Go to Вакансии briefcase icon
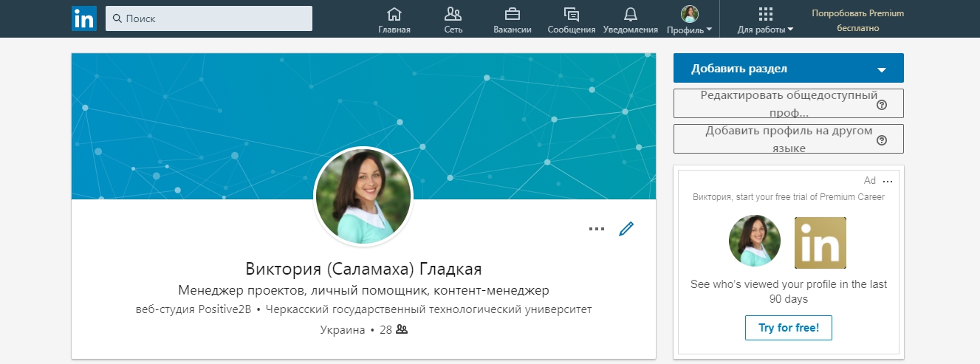This screenshot has height=364, width=980. [x=512, y=14]
